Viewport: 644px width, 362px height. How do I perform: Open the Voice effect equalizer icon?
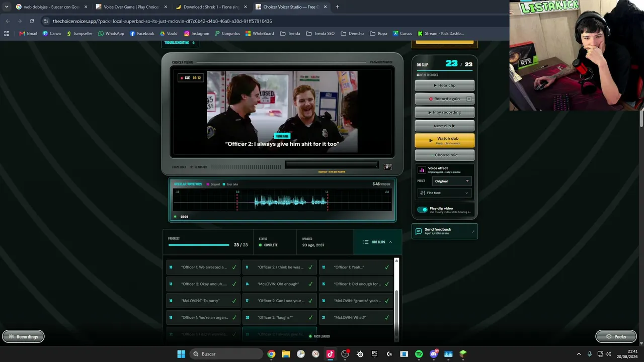coord(422,170)
